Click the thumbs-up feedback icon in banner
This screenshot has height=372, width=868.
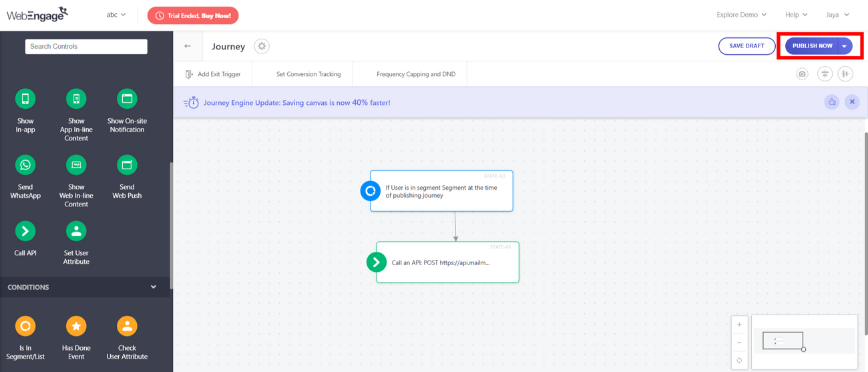831,102
